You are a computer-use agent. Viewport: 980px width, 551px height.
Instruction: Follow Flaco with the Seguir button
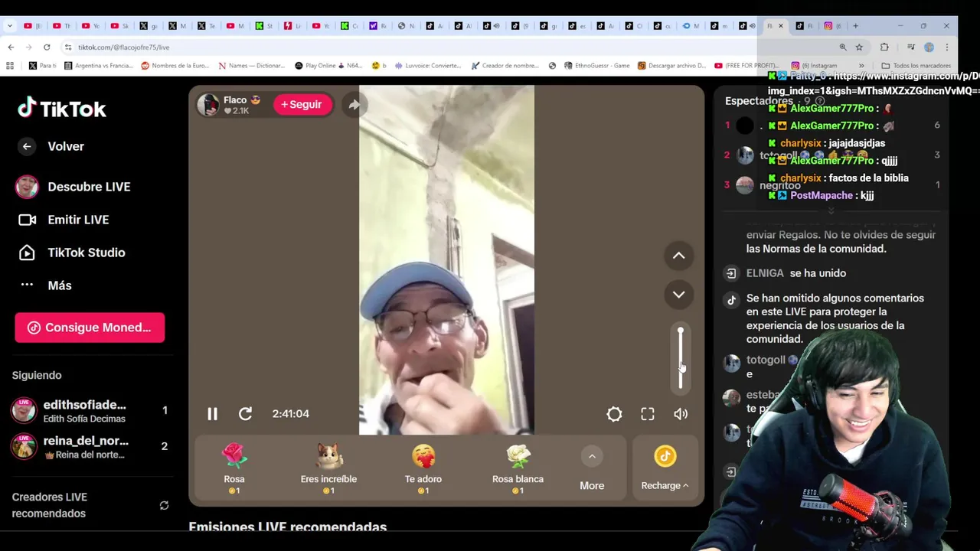click(x=302, y=104)
